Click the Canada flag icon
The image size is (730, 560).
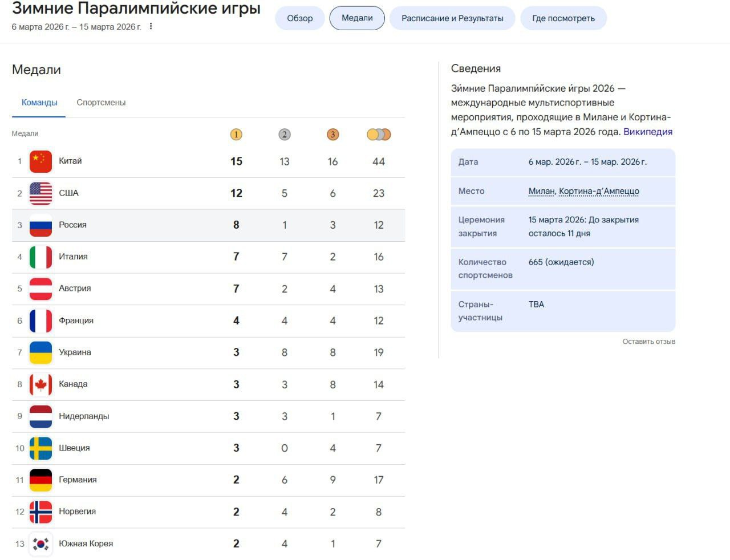point(40,384)
